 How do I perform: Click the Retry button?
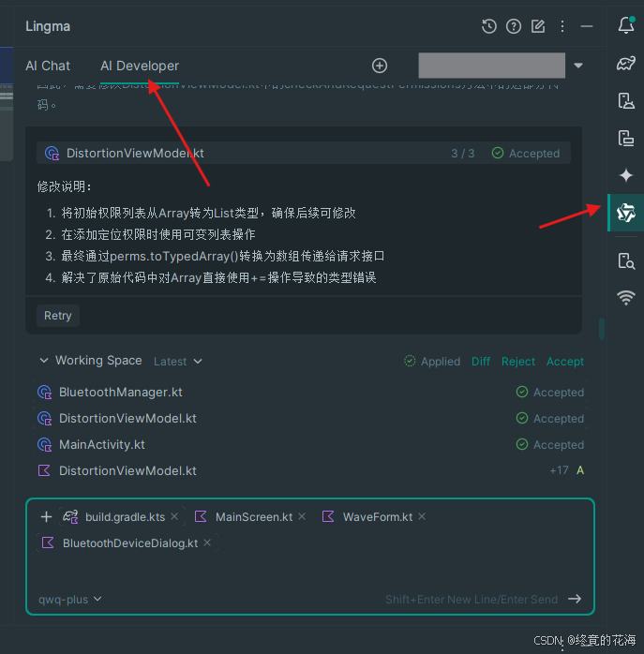coord(57,316)
